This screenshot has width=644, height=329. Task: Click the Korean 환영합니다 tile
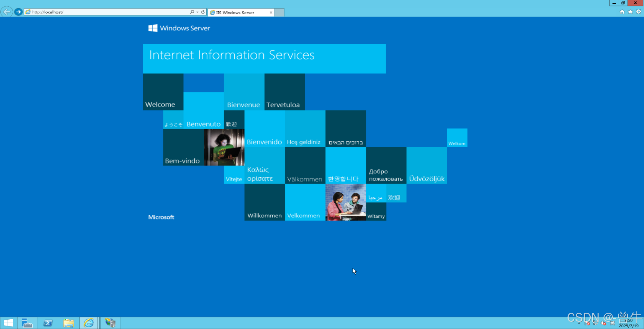click(346, 165)
